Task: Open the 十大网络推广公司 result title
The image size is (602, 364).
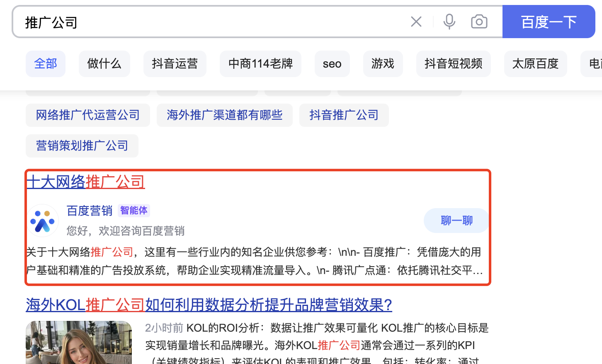Action: [85, 182]
